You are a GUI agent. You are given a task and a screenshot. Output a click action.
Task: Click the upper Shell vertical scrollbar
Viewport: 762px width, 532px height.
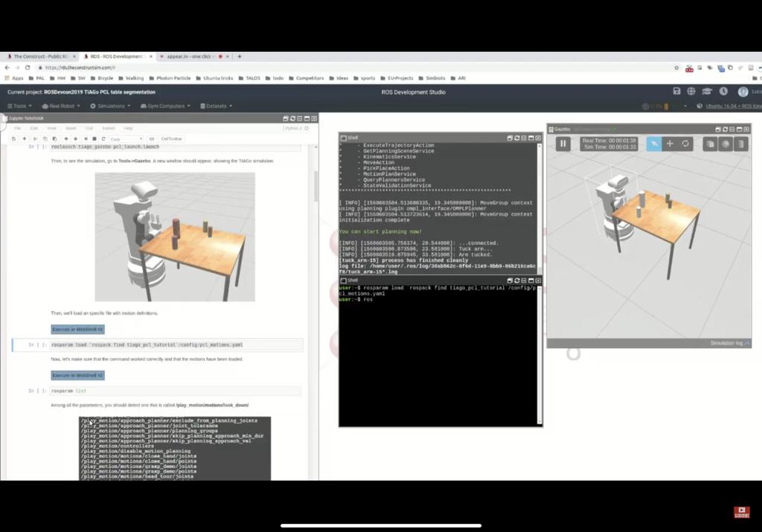[x=540, y=208]
